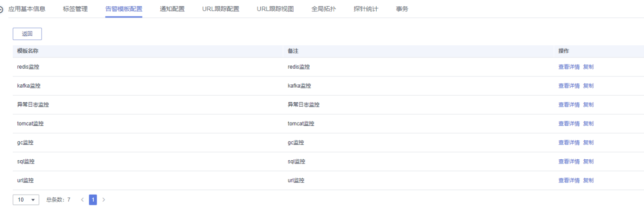The height and width of the screenshot is (213, 644).
Task: Select the 通知配置 tab
Action: [x=172, y=9]
